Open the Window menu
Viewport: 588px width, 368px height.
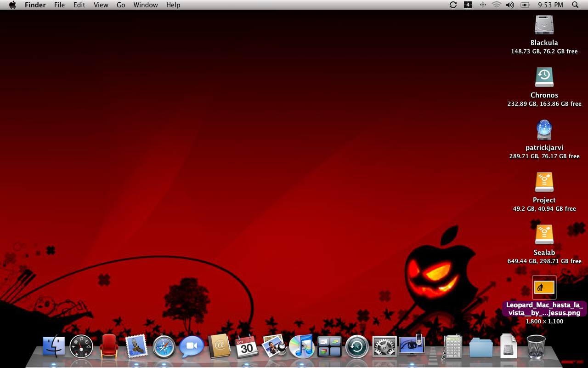click(146, 5)
